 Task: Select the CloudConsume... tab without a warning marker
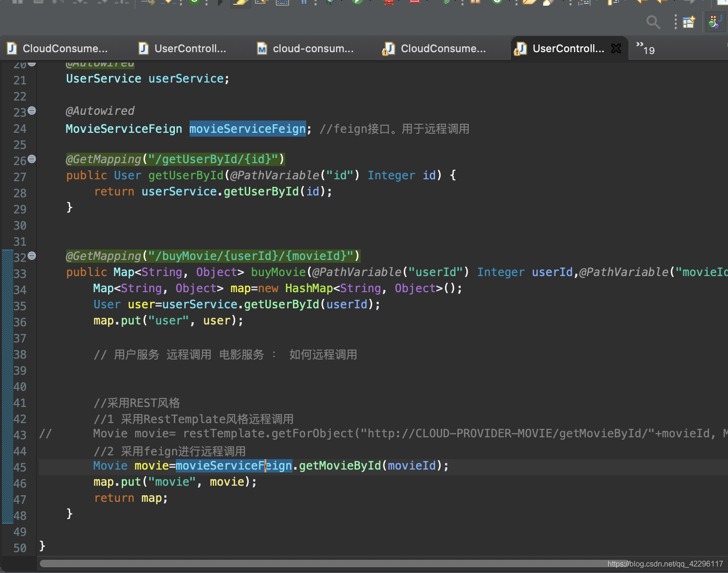pos(58,48)
